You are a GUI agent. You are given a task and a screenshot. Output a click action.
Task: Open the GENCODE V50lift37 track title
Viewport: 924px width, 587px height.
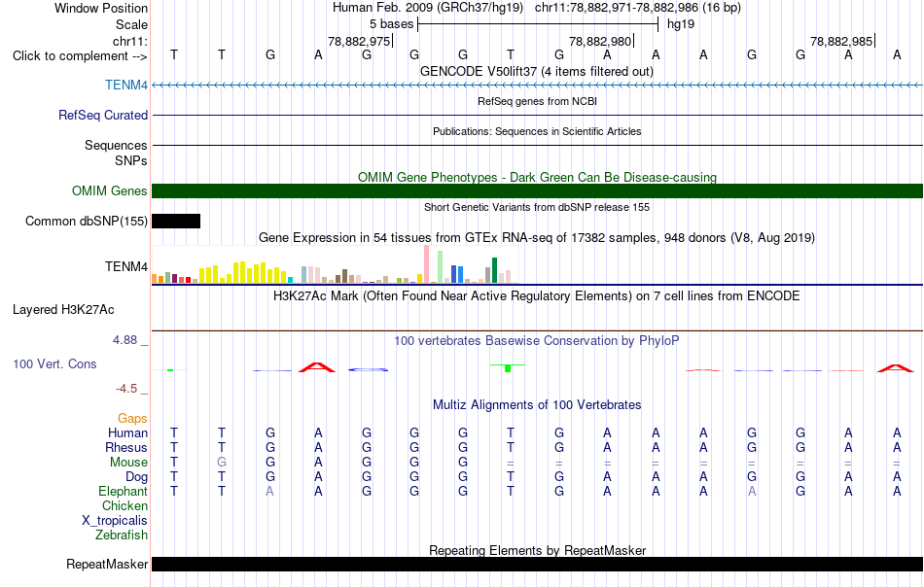(536, 71)
